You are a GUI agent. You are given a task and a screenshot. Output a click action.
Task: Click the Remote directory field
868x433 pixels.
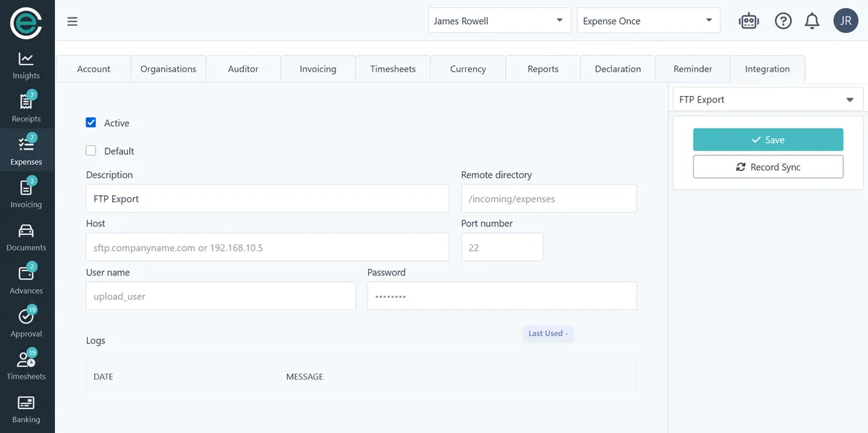point(549,198)
